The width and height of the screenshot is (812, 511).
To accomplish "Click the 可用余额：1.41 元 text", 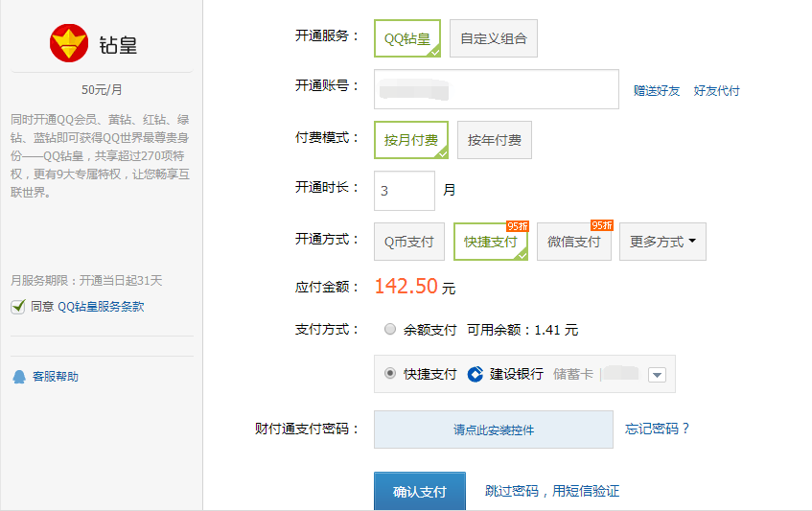I will tap(522, 330).
